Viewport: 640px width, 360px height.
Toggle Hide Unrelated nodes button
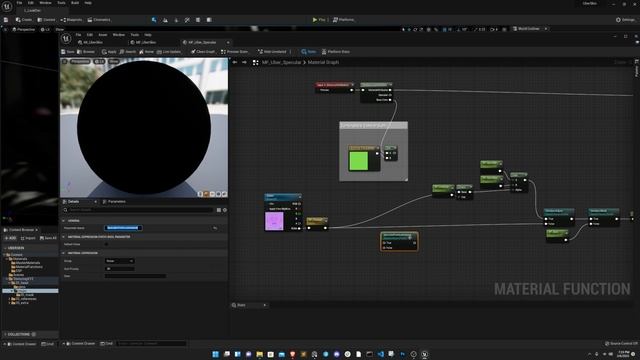(272, 52)
